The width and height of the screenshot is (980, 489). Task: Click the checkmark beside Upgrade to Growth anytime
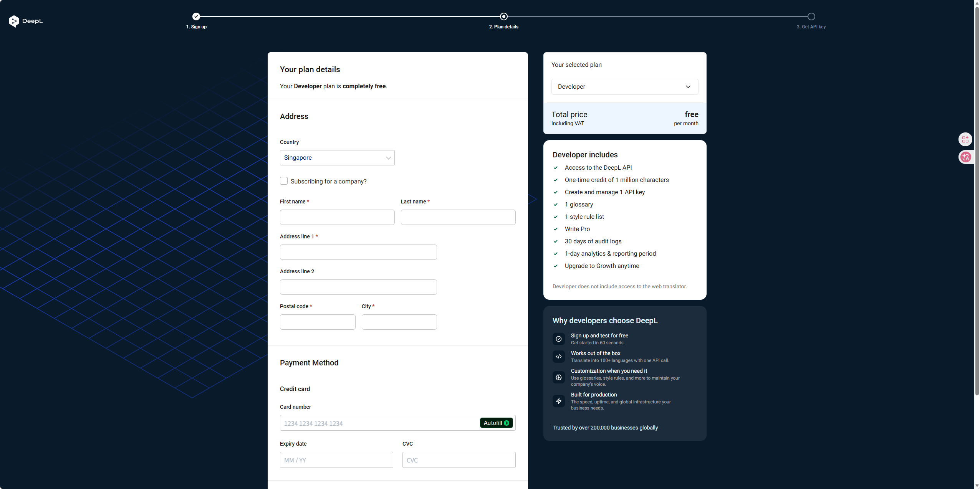[x=556, y=266]
